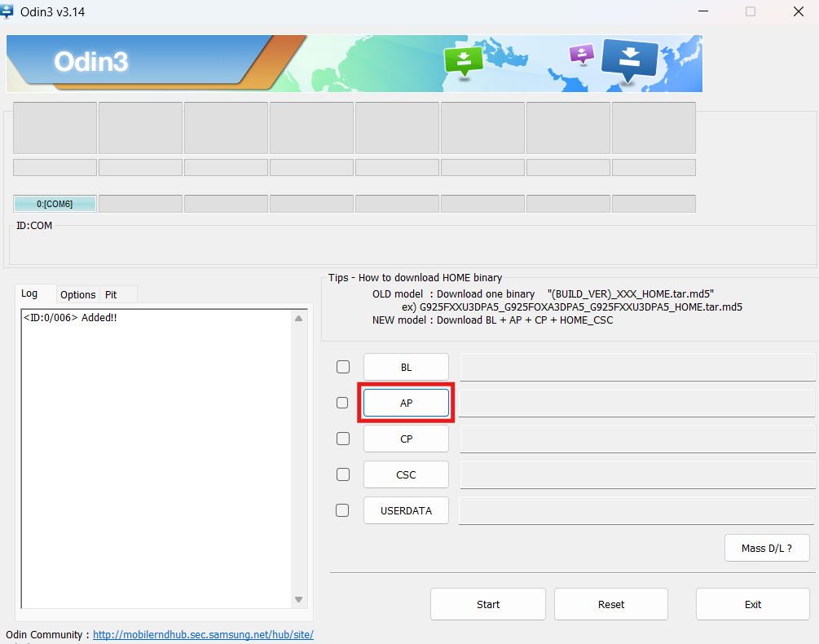Image resolution: width=819 pixels, height=644 pixels.
Task: Click the Odin3 title bar app icon
Action: (x=7, y=11)
